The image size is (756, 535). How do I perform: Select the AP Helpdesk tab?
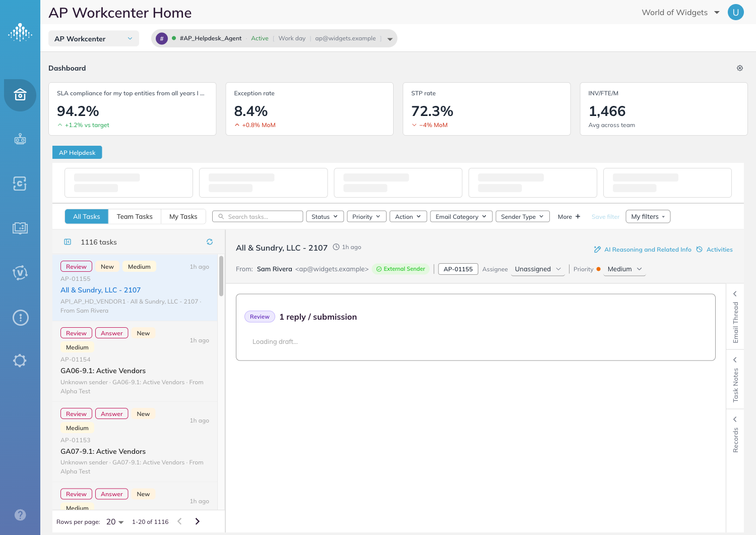click(77, 152)
